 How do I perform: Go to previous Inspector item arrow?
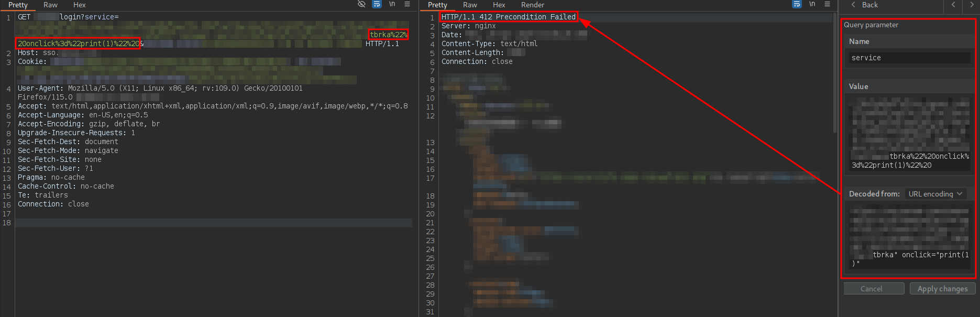click(x=953, y=5)
